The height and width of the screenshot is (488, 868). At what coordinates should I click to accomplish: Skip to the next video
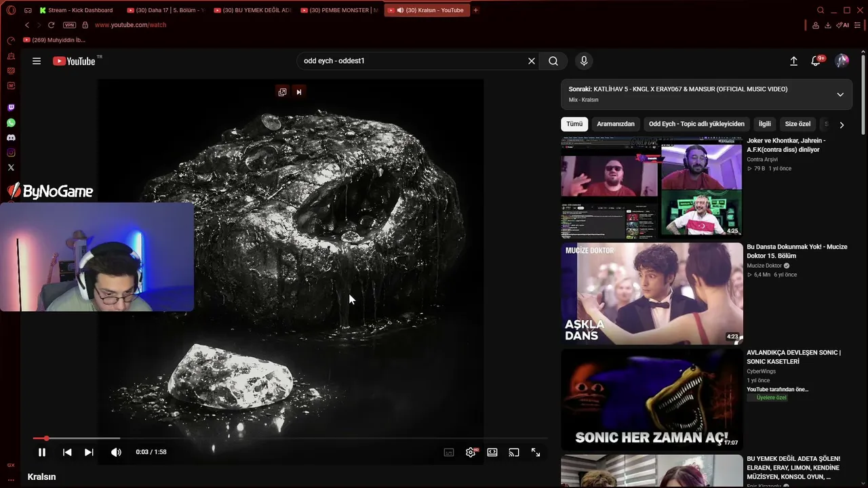click(x=89, y=452)
